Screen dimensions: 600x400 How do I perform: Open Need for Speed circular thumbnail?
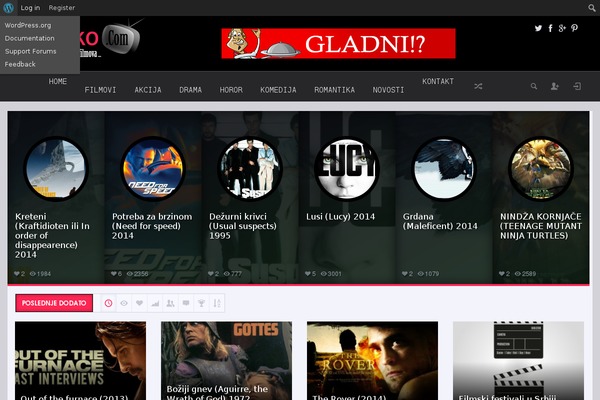pos(153,169)
